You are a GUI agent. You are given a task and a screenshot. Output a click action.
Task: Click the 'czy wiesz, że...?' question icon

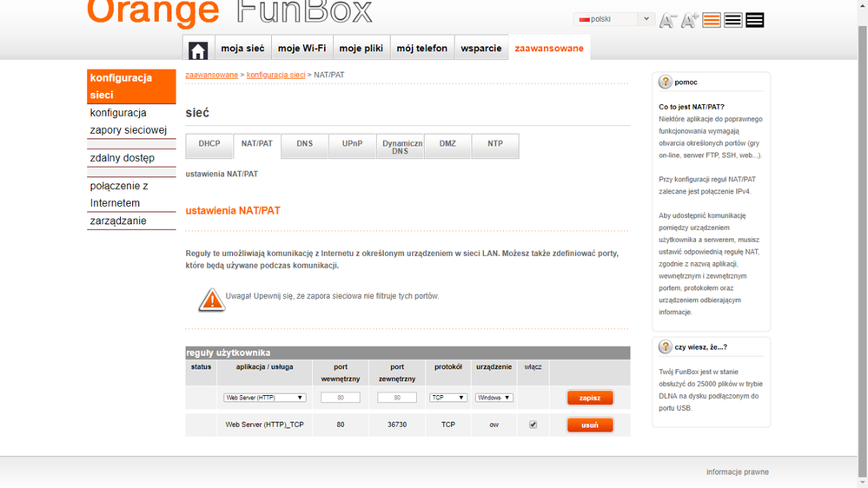click(666, 347)
